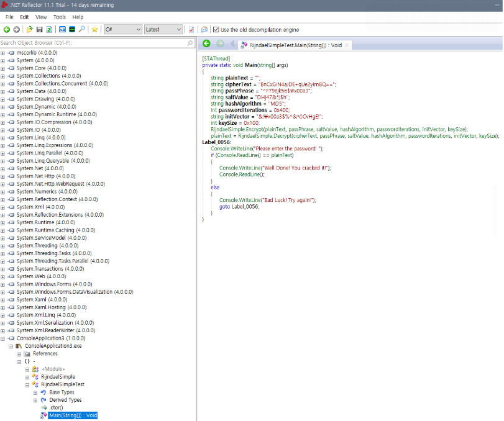Click Console.WriteLine in "Please enter the password" line
This screenshot has height=421, width=504.
[231, 148]
